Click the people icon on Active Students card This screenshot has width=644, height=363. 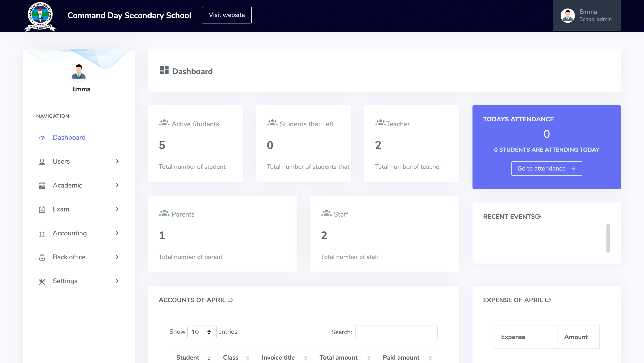[164, 123]
